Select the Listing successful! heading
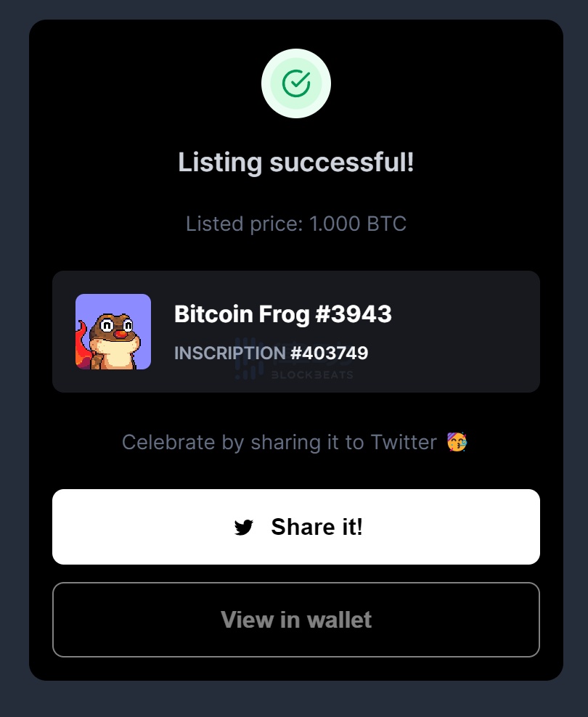 pos(296,162)
